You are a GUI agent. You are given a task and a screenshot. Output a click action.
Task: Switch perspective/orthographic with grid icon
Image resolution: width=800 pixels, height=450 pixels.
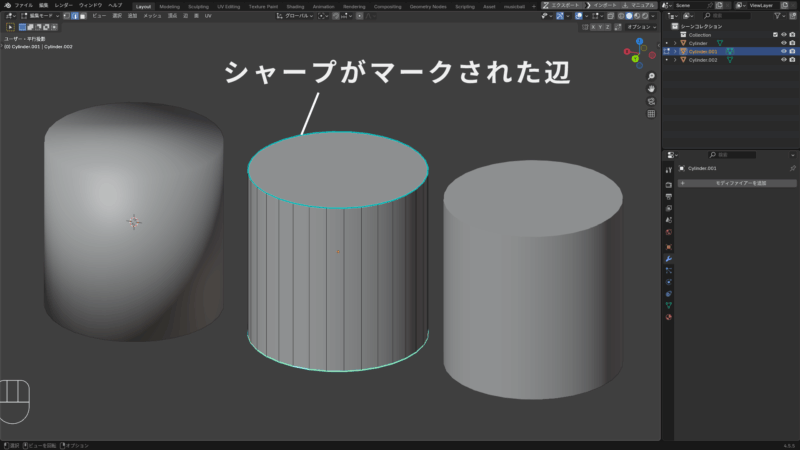(651, 114)
